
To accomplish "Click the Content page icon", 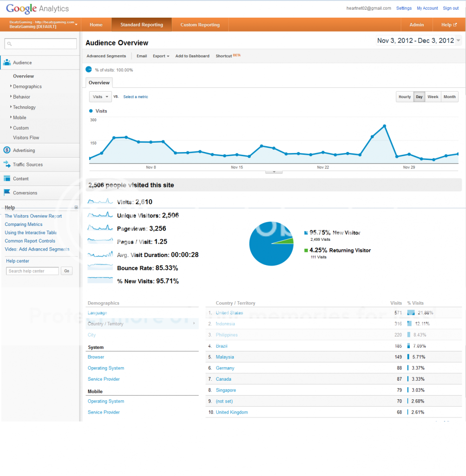I will (x=7, y=178).
